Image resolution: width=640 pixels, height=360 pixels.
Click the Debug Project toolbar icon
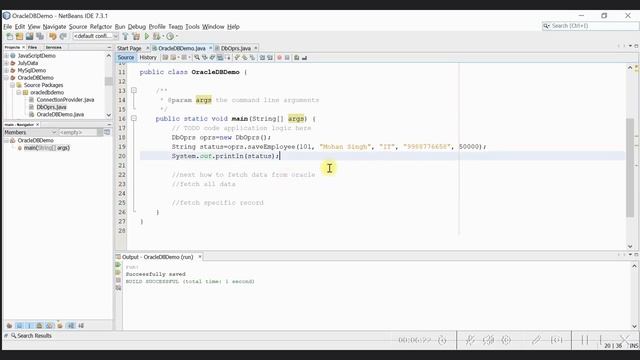[157, 36]
